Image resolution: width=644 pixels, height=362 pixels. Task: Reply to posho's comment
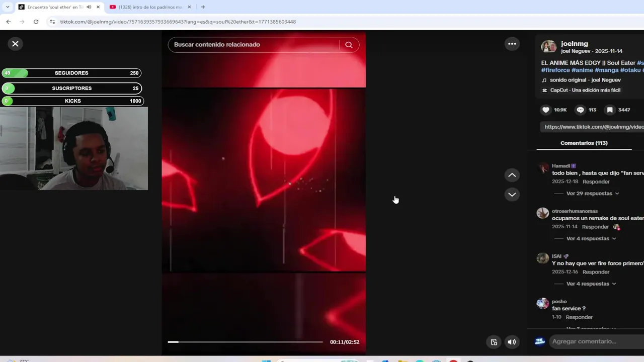pos(579,317)
